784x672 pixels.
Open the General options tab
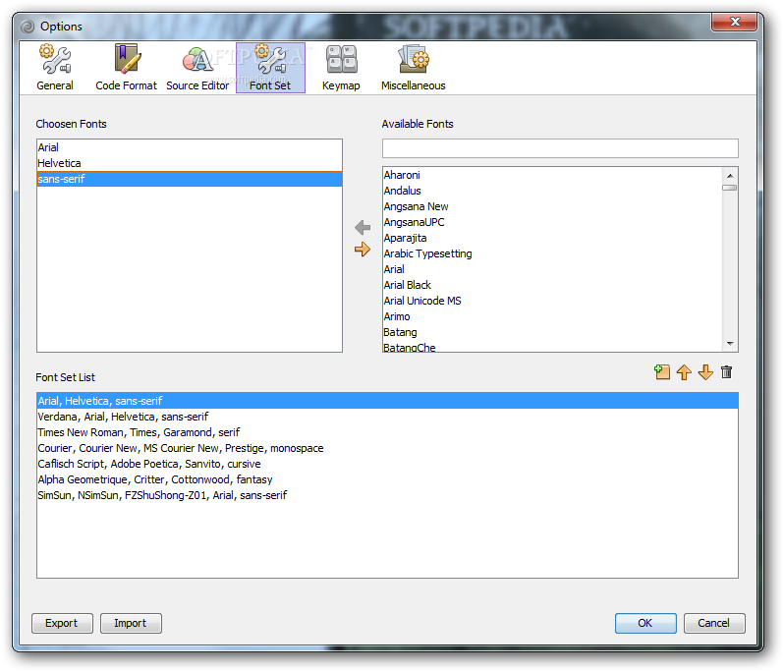[x=55, y=68]
